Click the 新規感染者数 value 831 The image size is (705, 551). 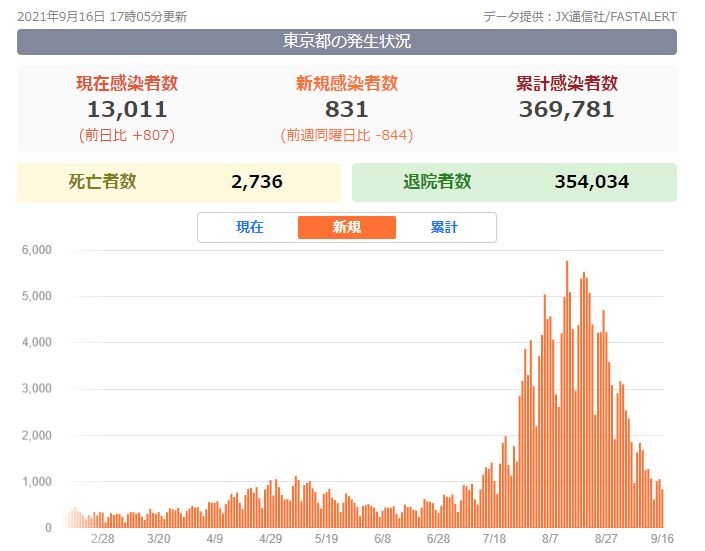(347, 109)
